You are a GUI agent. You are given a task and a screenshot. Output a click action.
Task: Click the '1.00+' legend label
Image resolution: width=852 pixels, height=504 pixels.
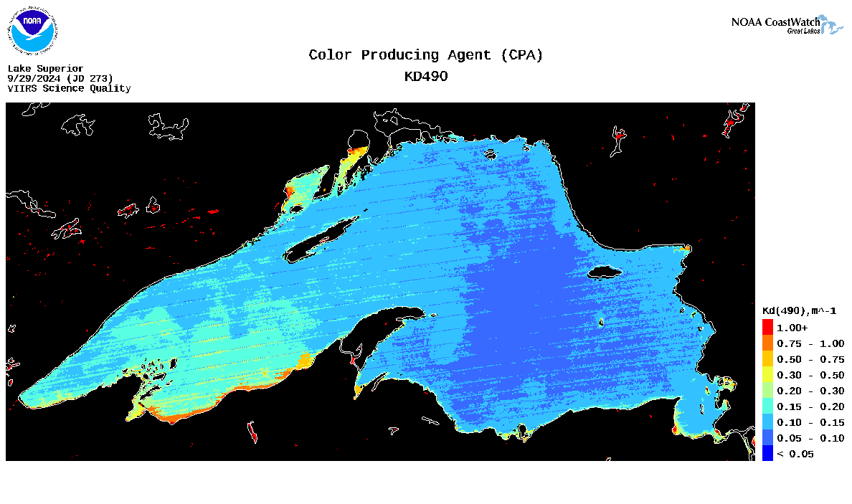tap(792, 328)
